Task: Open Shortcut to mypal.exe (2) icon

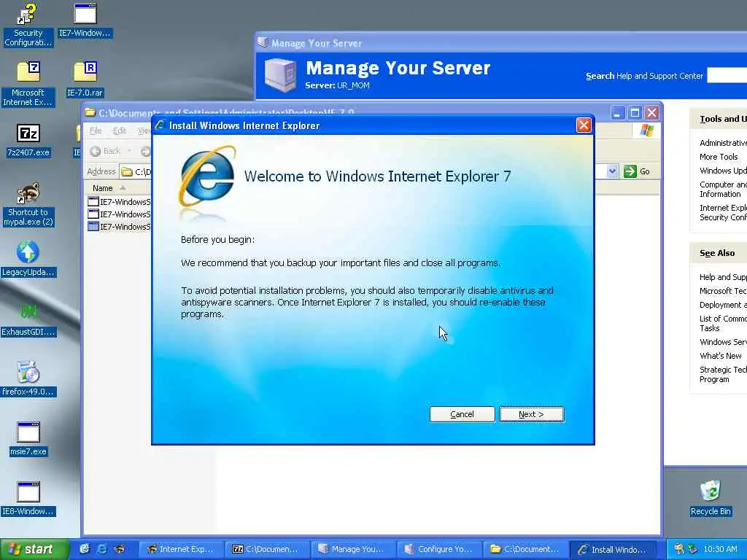Action: [x=28, y=204]
